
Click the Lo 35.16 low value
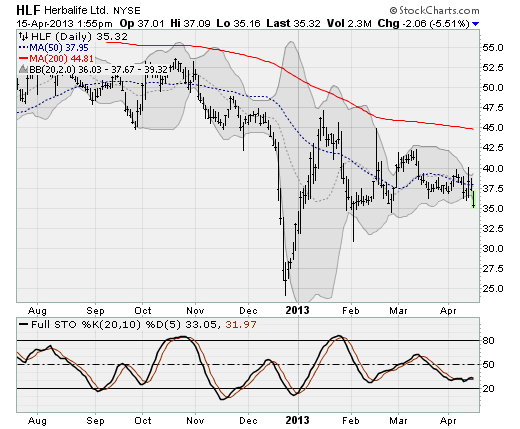tap(238, 24)
